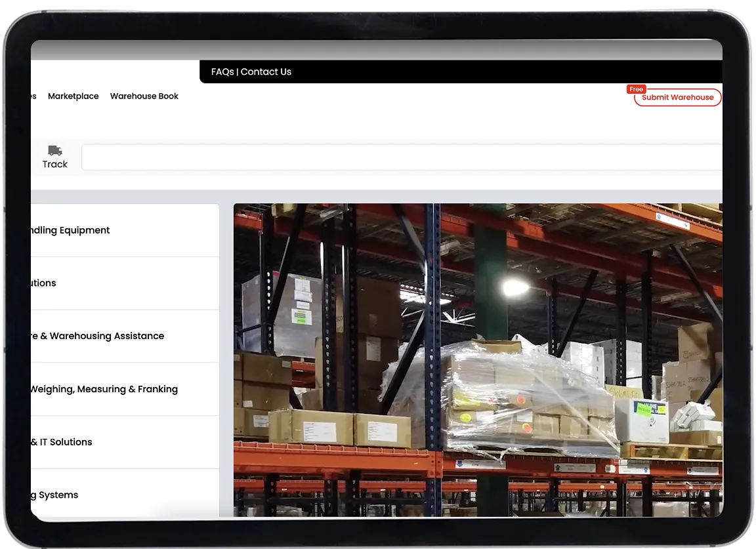The image size is (756, 549).
Task: Open the Warehouse Book menu item
Action: point(144,96)
